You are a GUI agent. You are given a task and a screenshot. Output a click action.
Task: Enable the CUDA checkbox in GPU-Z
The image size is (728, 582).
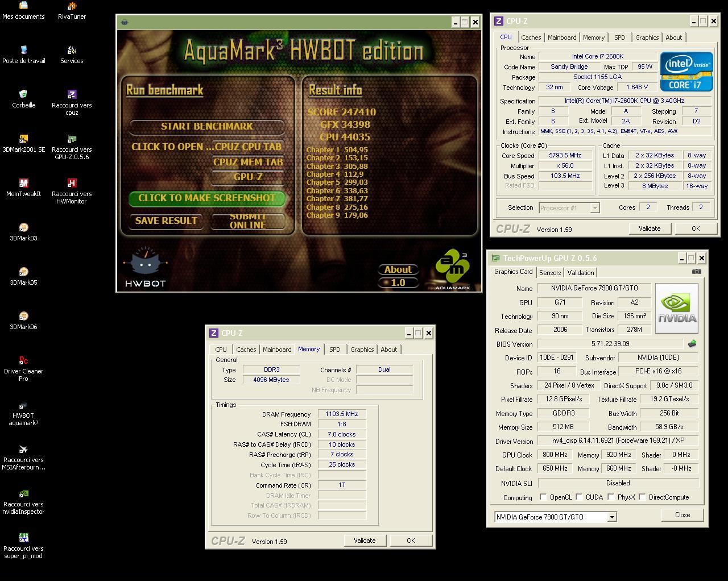click(579, 497)
